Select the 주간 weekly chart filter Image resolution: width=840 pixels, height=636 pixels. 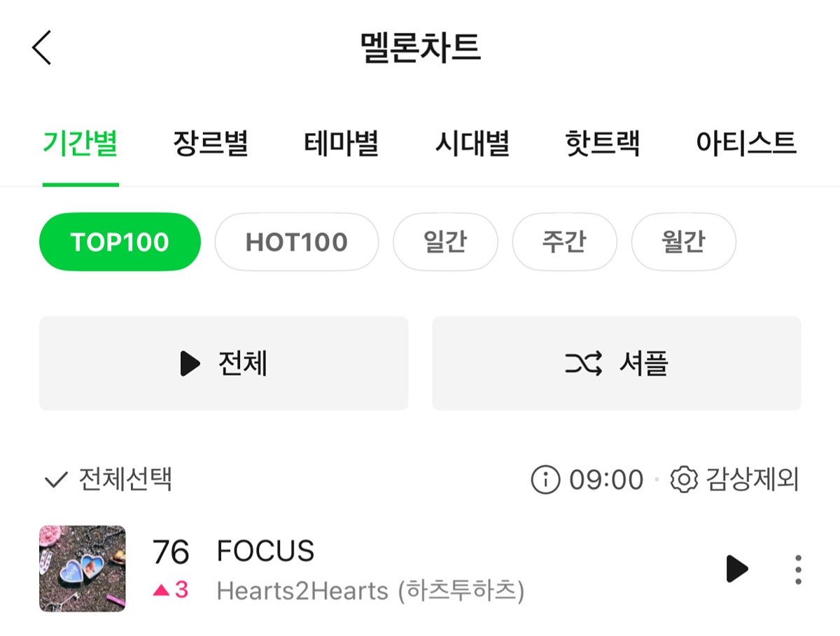[564, 242]
